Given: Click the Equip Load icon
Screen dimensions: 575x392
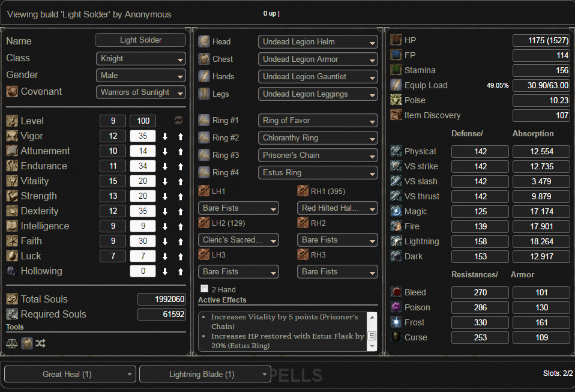Looking at the screenshot, I should tap(396, 85).
